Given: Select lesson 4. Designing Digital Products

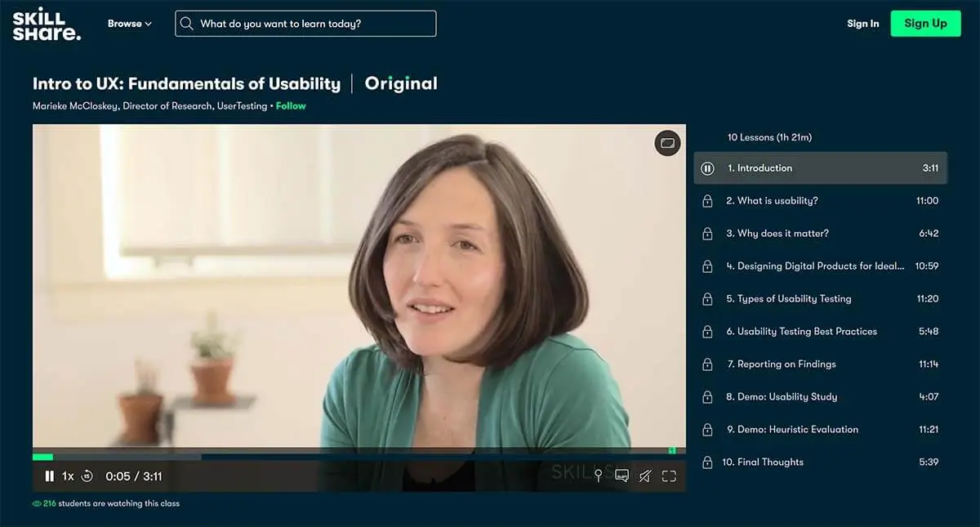Looking at the screenshot, I should click(x=821, y=266).
